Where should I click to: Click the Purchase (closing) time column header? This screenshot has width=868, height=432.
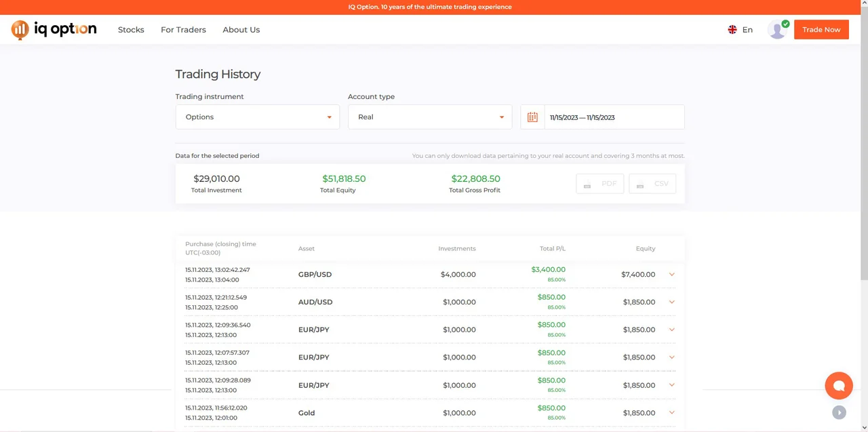pyautogui.click(x=220, y=248)
